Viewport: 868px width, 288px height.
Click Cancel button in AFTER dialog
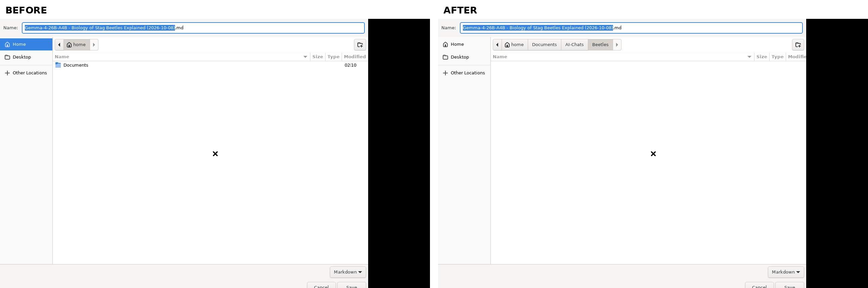click(x=759, y=285)
